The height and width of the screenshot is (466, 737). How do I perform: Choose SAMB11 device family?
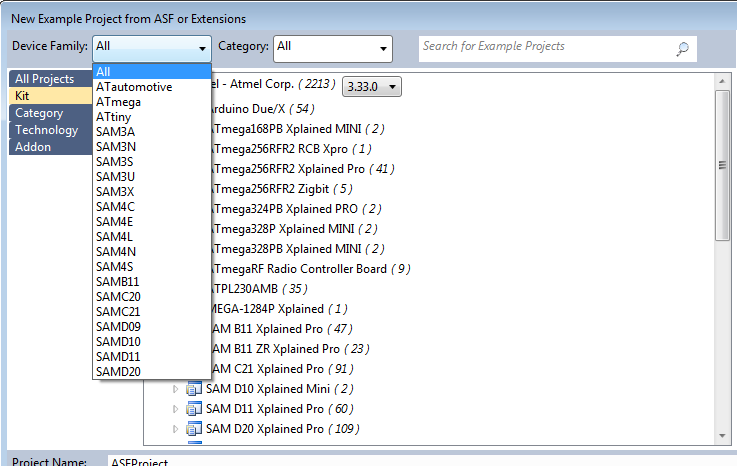point(152,282)
